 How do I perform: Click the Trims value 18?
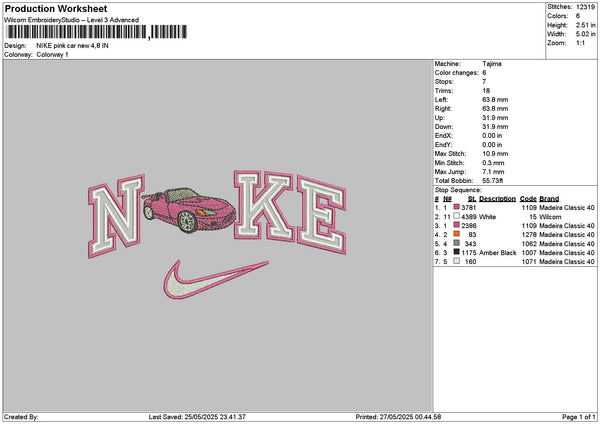[x=486, y=91]
